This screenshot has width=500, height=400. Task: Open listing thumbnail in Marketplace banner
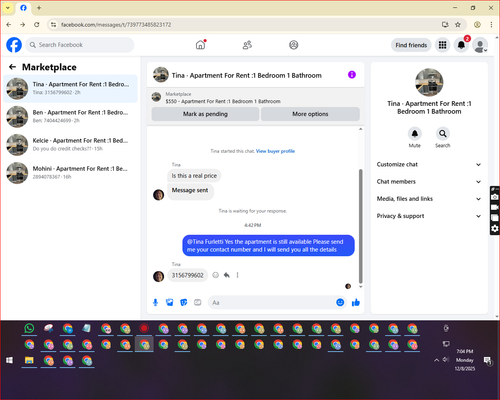click(156, 97)
